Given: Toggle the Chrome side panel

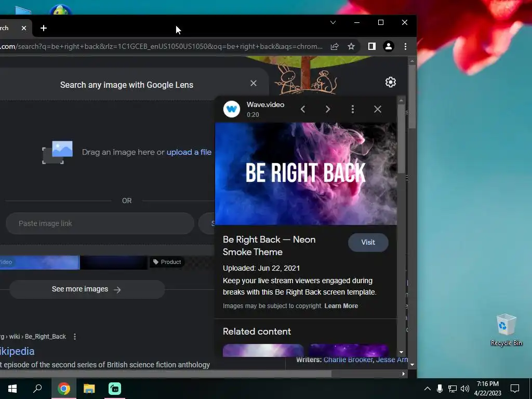Looking at the screenshot, I should pyautogui.click(x=372, y=46).
